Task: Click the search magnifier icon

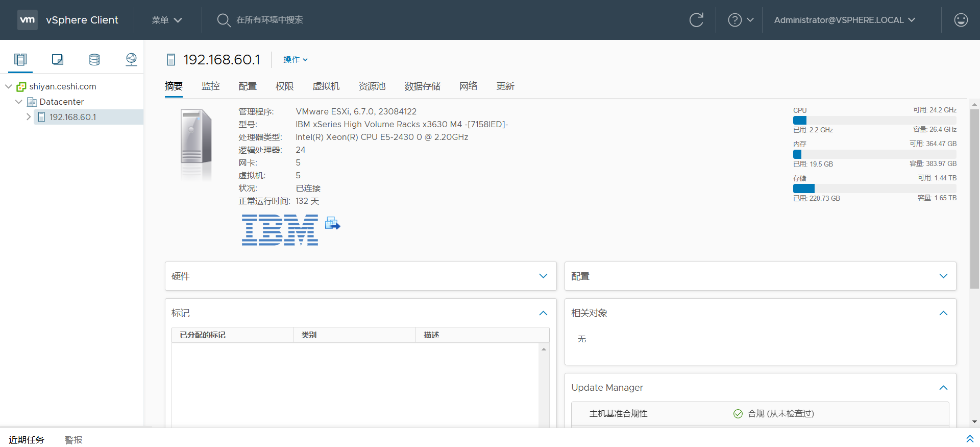Action: 224,20
